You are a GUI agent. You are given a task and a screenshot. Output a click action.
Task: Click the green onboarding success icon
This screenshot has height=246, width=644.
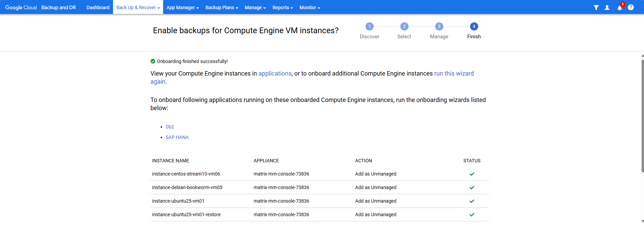153,61
